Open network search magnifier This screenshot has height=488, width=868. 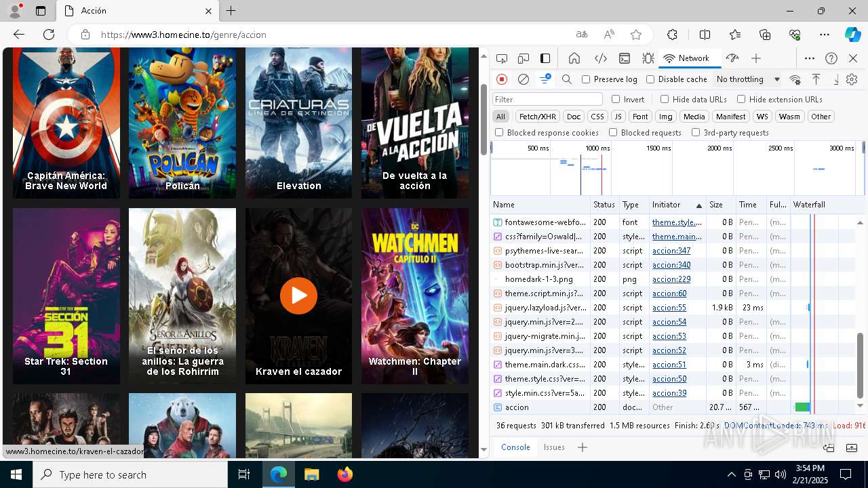(567, 79)
